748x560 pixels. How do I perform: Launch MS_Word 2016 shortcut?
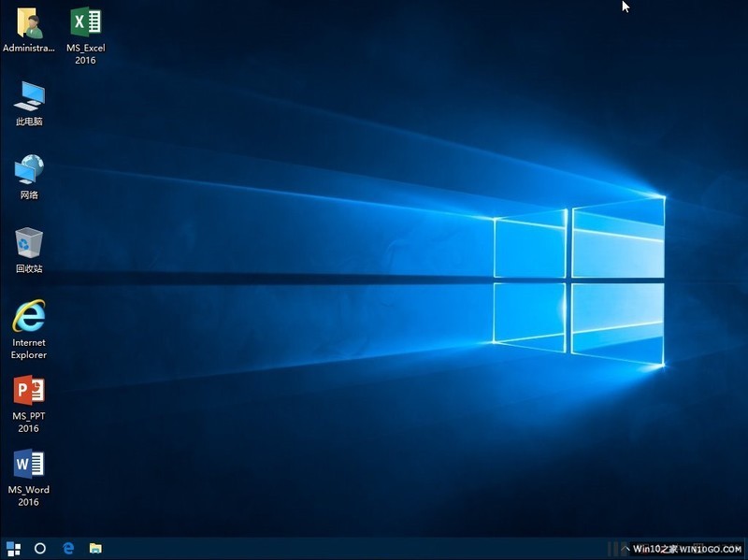(x=29, y=464)
